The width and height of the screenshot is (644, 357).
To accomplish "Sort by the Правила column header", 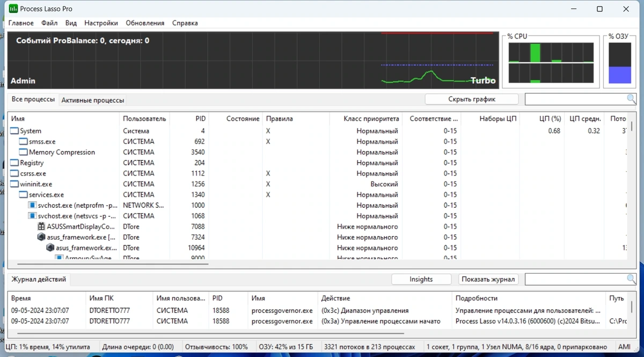I will (x=296, y=119).
